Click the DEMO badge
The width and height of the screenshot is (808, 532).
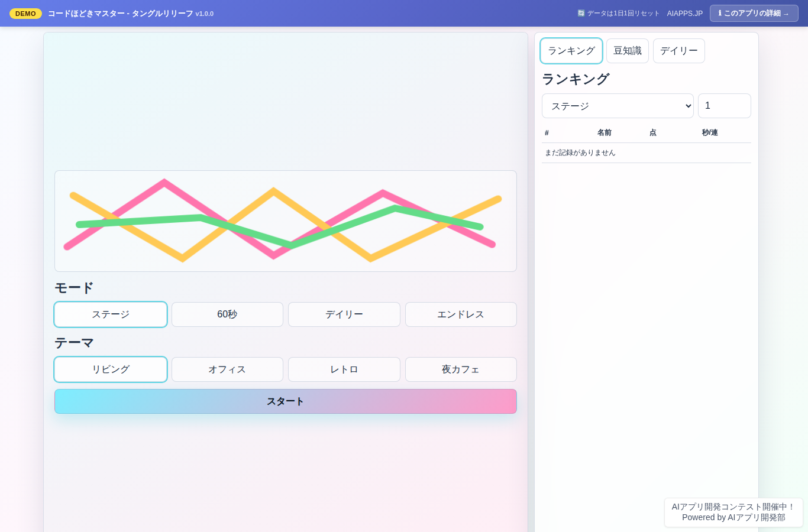point(25,14)
